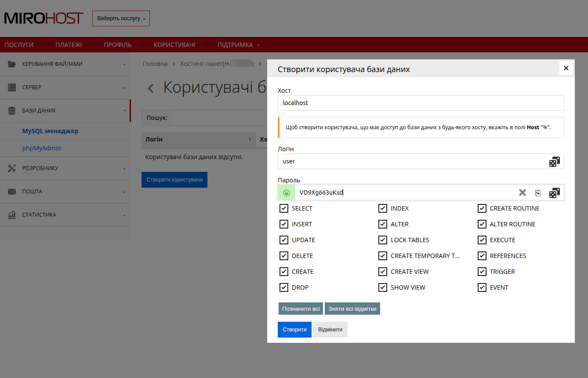Click the envelope icon beside ПОШТА
The height and width of the screenshot is (378, 588).
[11, 191]
